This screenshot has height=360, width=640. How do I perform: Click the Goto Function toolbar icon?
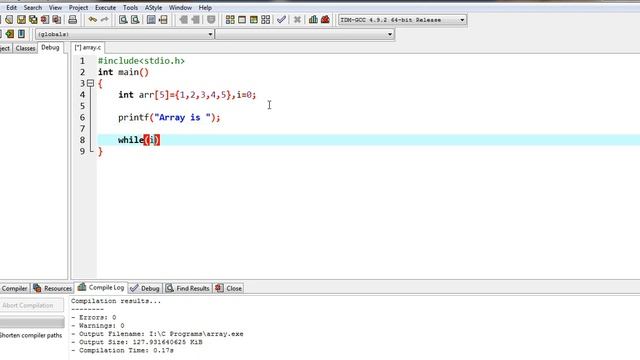(x=151, y=20)
